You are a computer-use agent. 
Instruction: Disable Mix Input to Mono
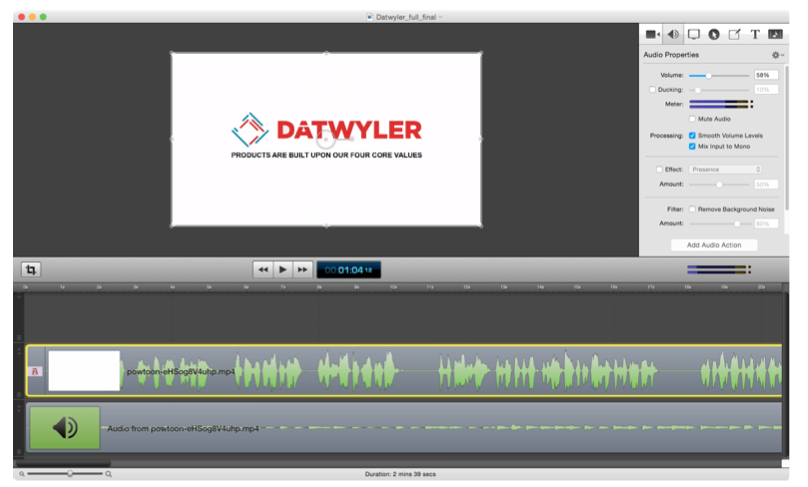tap(693, 146)
